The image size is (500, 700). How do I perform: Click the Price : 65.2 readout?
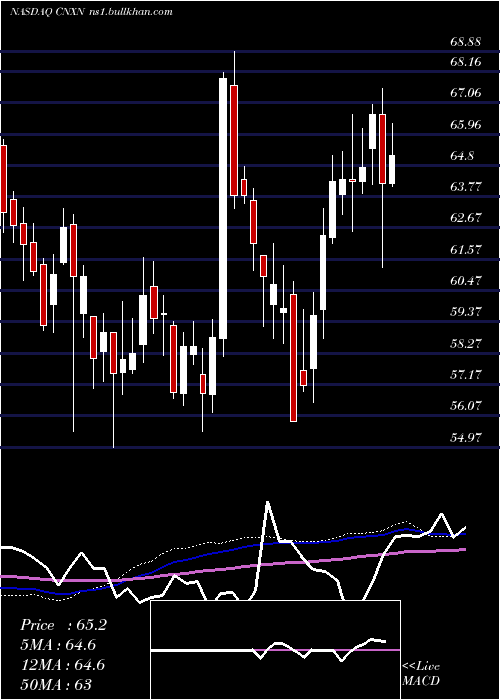click(x=63, y=625)
